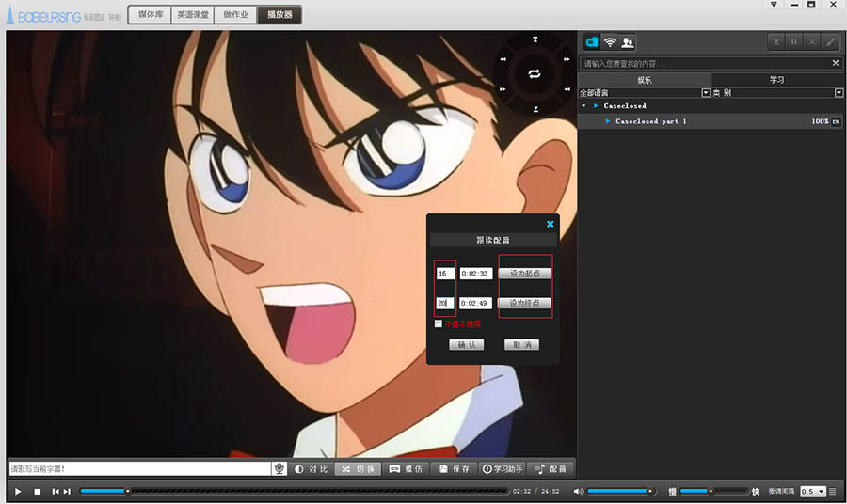Click the 设为终点 set end point button

(524, 303)
